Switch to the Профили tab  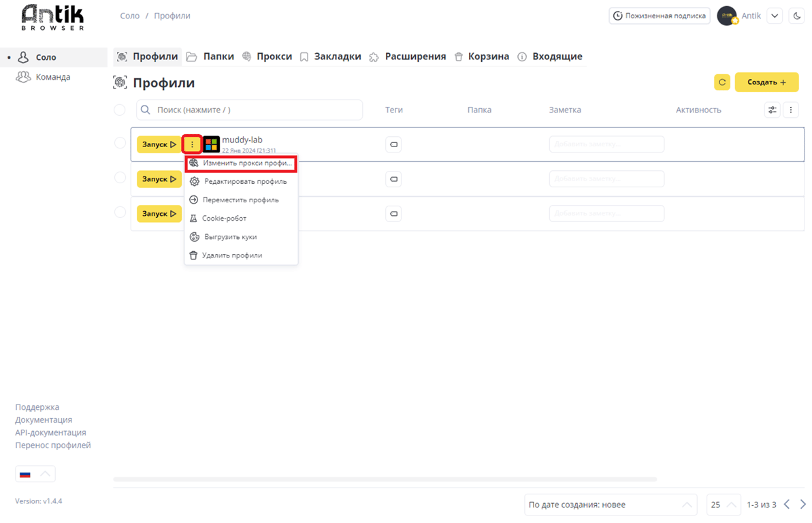[x=148, y=57]
